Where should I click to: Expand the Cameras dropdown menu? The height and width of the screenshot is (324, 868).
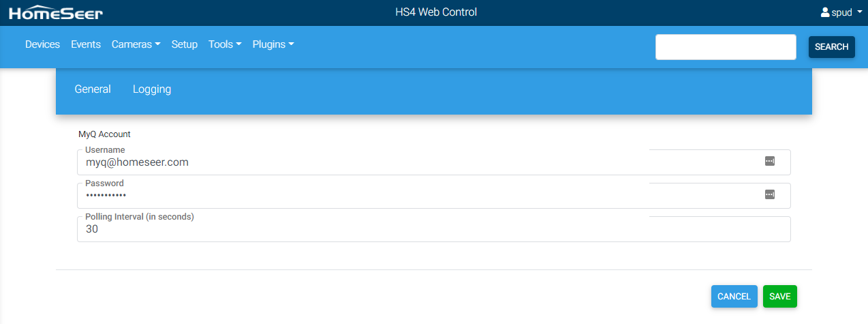(x=136, y=44)
